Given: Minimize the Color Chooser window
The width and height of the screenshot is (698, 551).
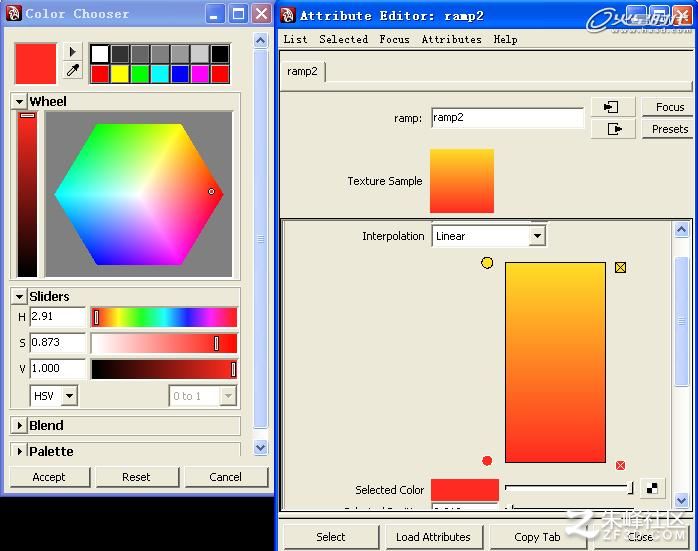Looking at the screenshot, I should click(x=215, y=14).
